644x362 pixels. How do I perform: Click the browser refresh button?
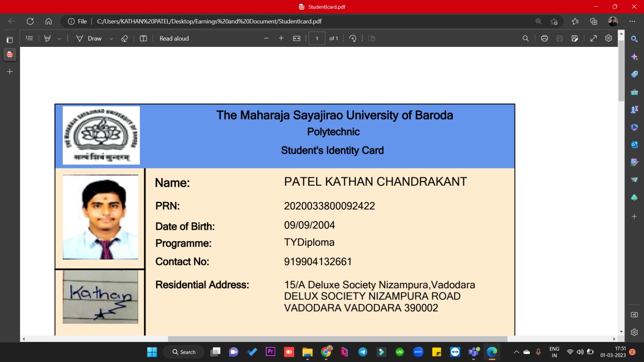pos(30,21)
